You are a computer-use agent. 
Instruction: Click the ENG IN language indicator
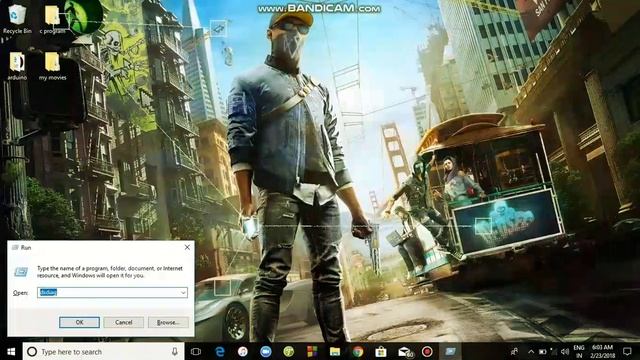579,351
